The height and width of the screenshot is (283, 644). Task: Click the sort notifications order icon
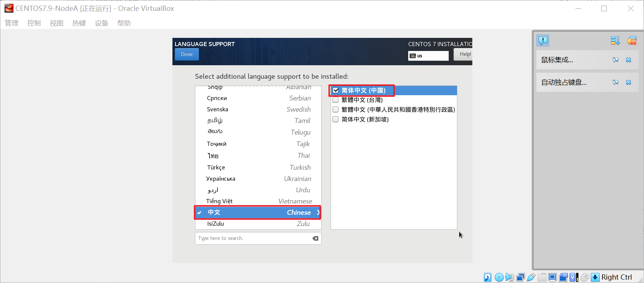[x=615, y=40]
